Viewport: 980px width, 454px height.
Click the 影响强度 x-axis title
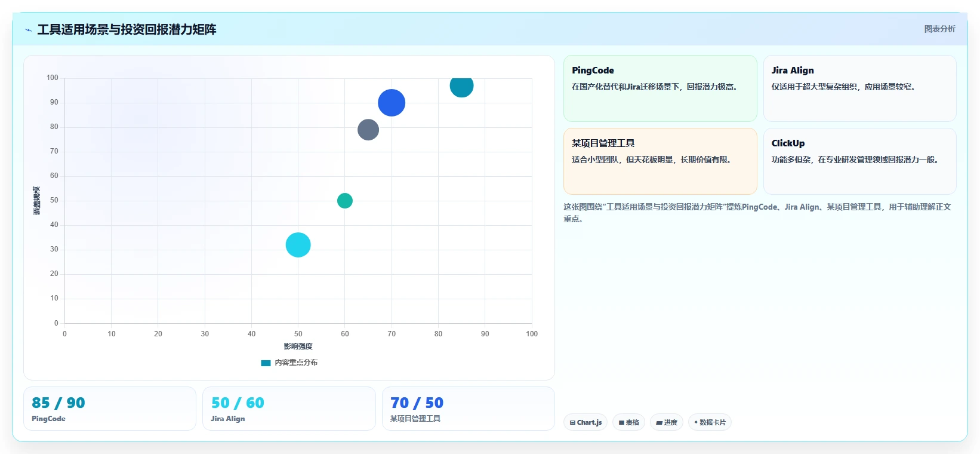click(298, 346)
